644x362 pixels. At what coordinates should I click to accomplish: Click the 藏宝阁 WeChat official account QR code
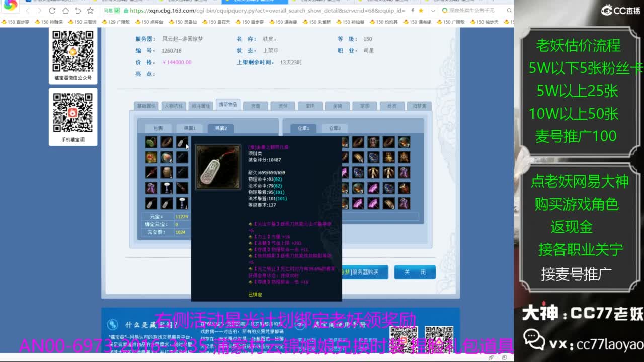pos(73,51)
